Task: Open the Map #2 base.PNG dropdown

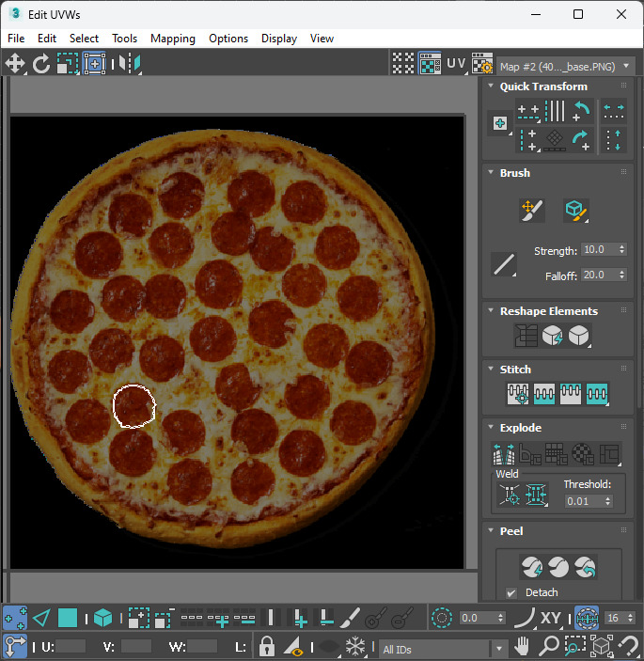Action: point(565,67)
